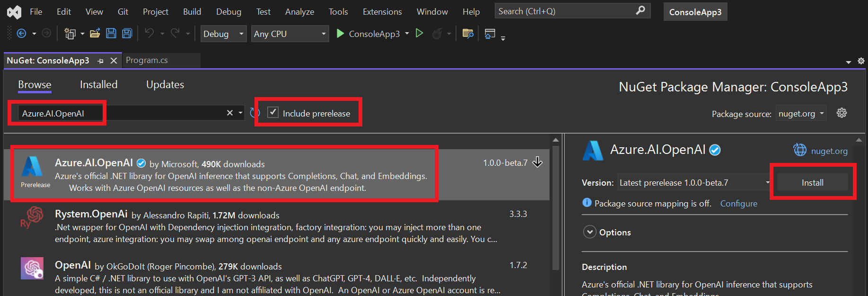This screenshot has height=296, width=868.
Task: Click the window layout icon in toolbar
Action: click(x=490, y=33)
